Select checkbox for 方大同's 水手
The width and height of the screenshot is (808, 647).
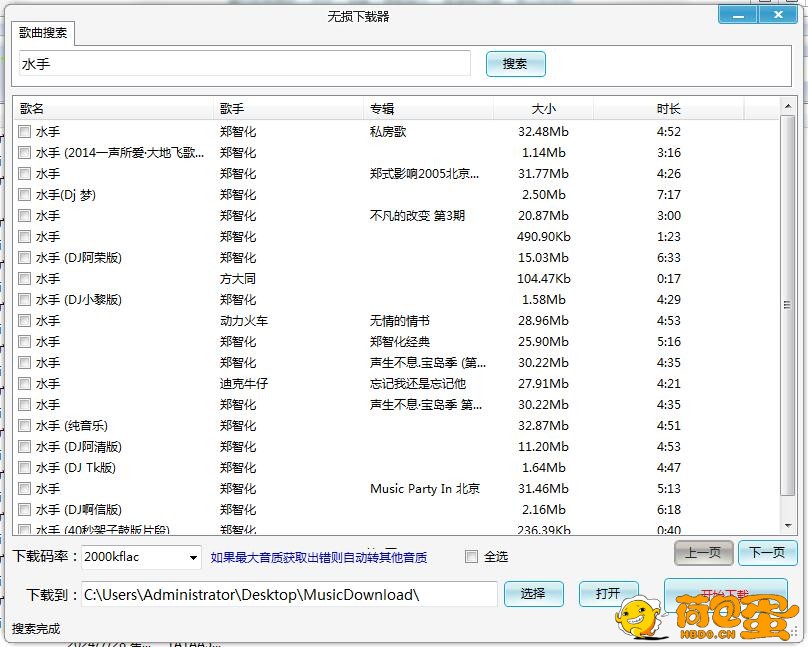click(24, 279)
